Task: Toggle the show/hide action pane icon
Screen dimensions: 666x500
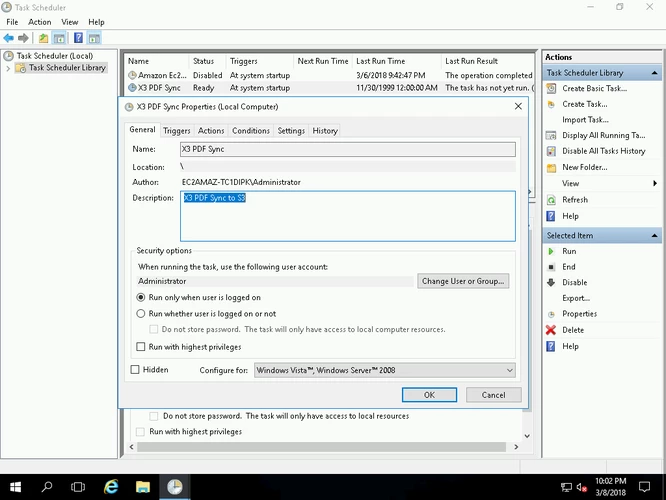Action: (x=94, y=38)
